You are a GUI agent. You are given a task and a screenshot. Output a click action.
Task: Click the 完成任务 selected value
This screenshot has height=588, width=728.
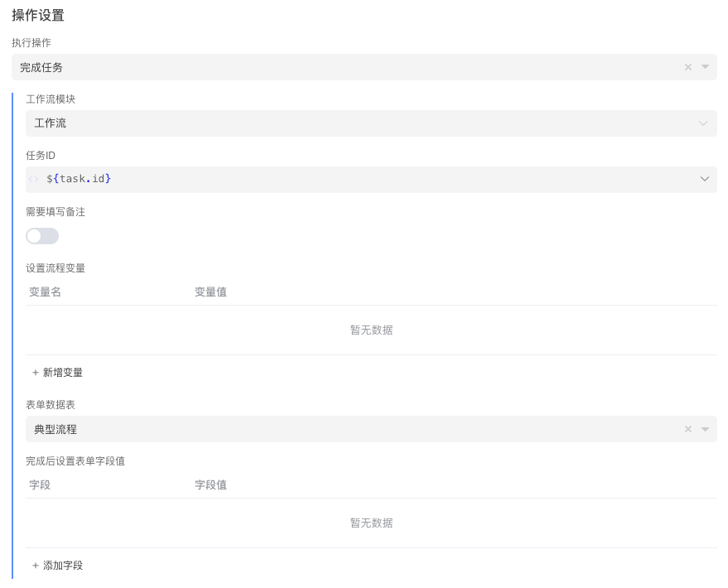pos(41,67)
